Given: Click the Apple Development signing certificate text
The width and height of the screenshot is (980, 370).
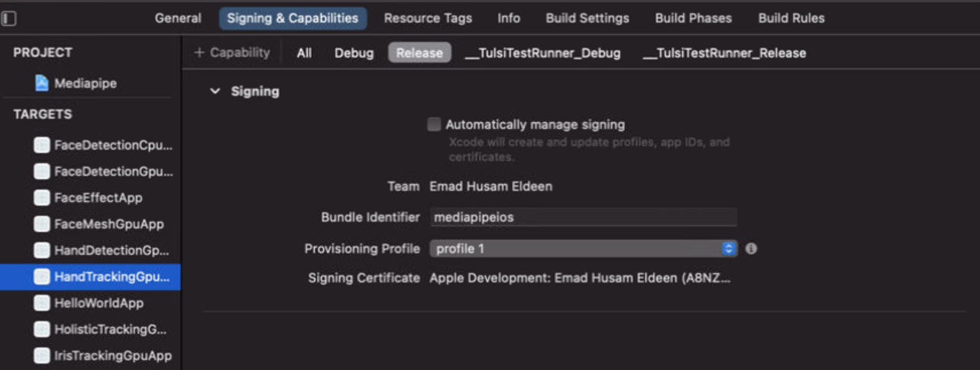Looking at the screenshot, I should coord(581,278).
